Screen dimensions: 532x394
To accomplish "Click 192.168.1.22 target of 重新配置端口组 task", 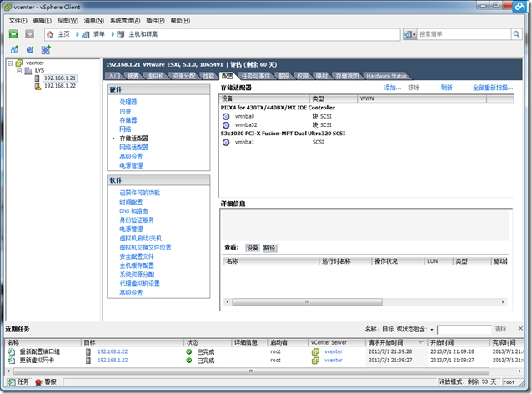I will 113,352.
